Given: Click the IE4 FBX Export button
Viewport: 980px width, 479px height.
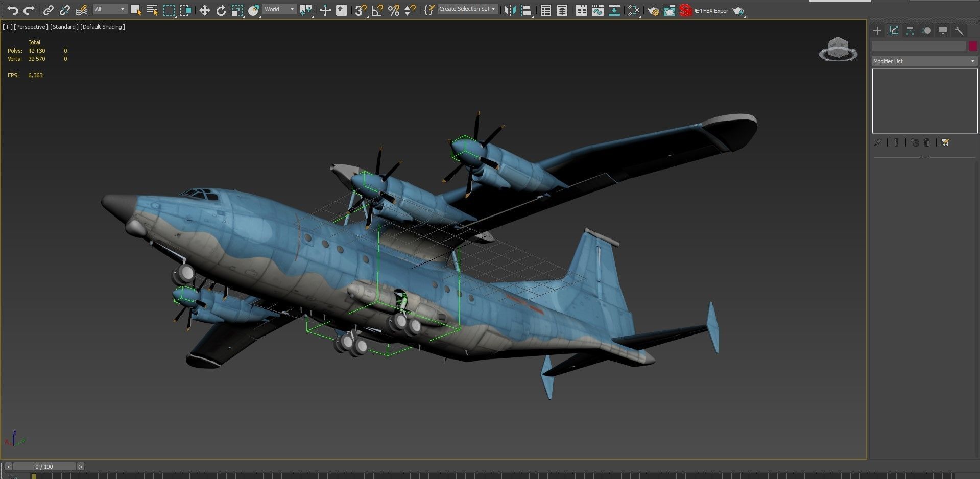Looking at the screenshot, I should coord(711,11).
